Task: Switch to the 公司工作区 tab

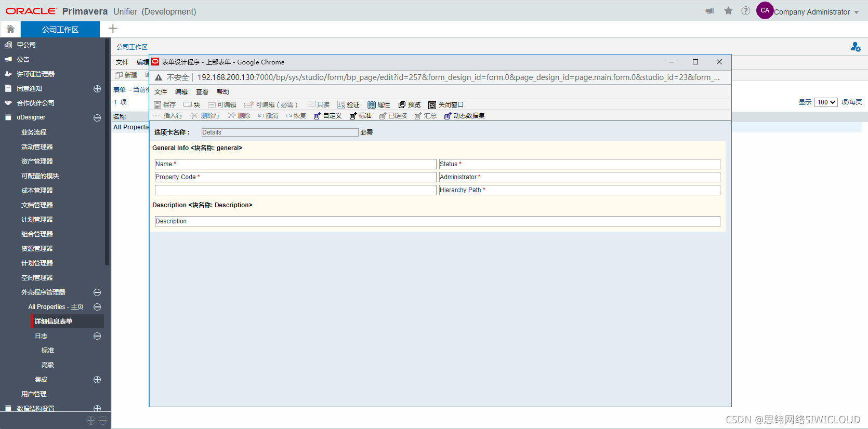Action: [x=60, y=30]
